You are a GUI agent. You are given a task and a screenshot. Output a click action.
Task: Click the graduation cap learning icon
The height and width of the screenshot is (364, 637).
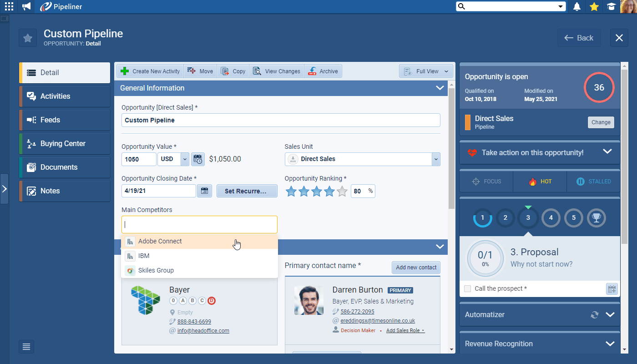pyautogui.click(x=611, y=7)
